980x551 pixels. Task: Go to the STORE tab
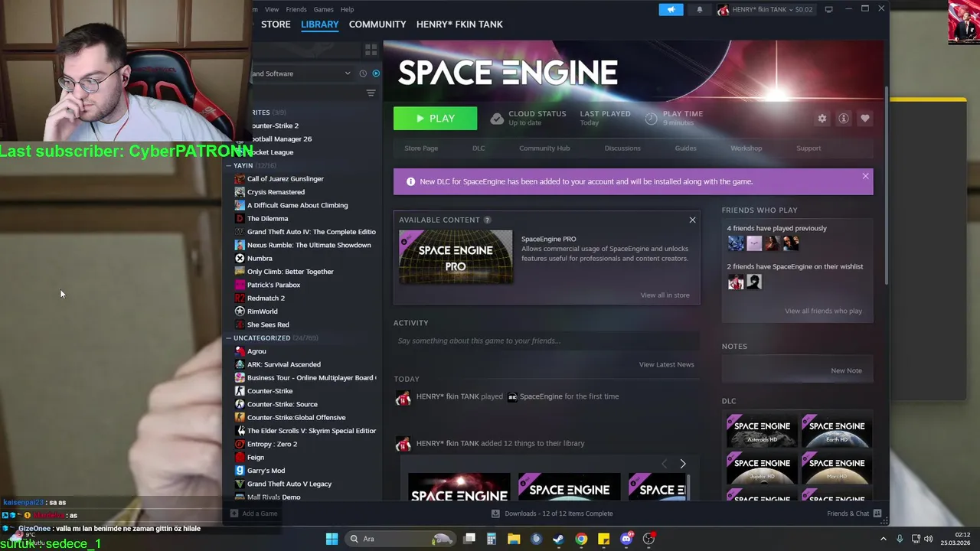276,24
